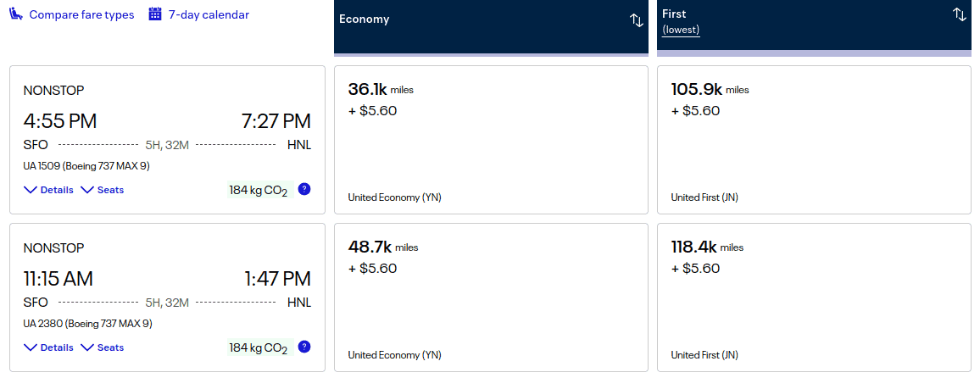Click 'United Economy (YN)' on the 36.1k fare
The height and width of the screenshot is (378, 980).
[x=394, y=197]
